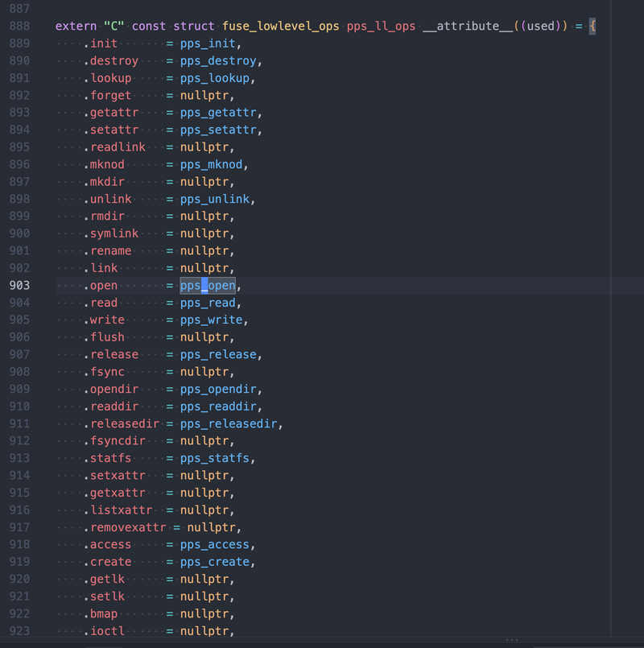Image resolution: width=644 pixels, height=648 pixels.
Task: Click pps_access function reference
Action: point(214,545)
